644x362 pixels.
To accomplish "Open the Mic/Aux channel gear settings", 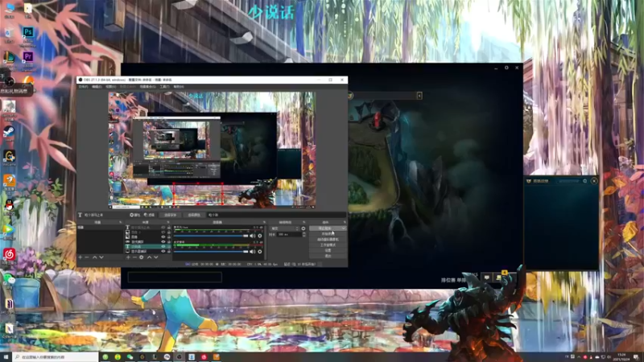I will [x=259, y=236].
